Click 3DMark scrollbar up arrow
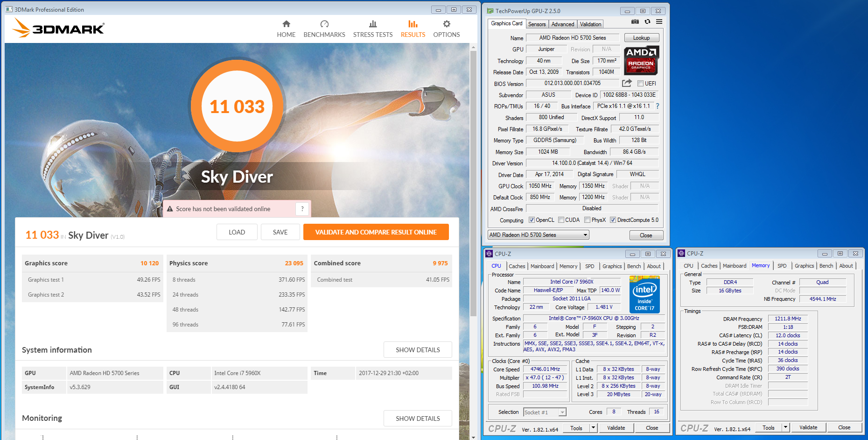 (473, 47)
